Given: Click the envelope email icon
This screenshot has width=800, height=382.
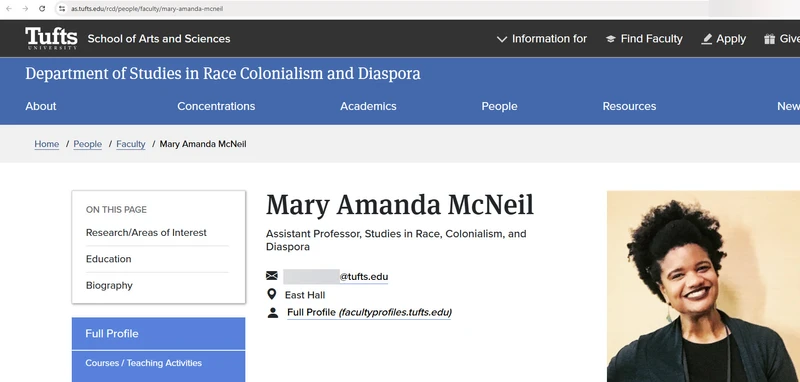Looking at the screenshot, I should pyautogui.click(x=272, y=276).
